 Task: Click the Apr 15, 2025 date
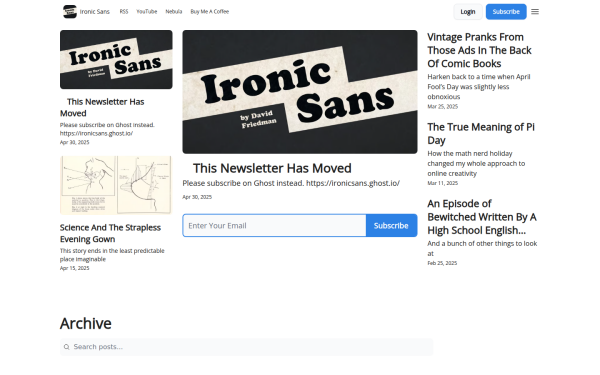point(75,268)
